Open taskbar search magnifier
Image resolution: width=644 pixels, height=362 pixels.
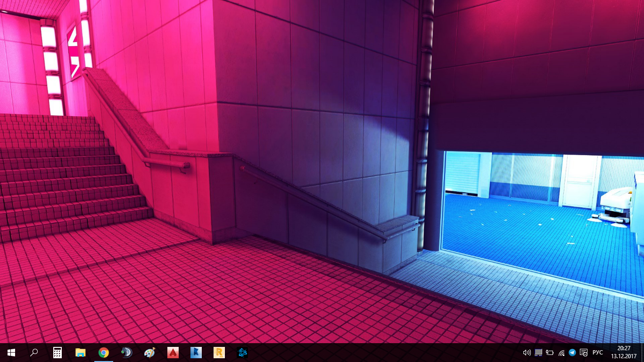pyautogui.click(x=34, y=353)
